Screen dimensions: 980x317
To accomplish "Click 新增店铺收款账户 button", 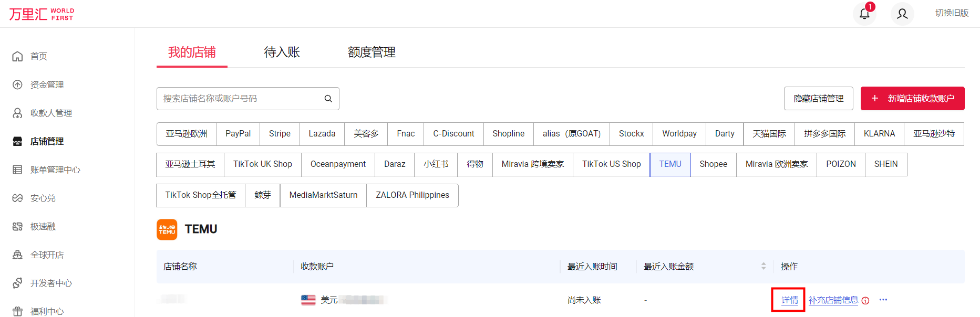I will 912,99.
